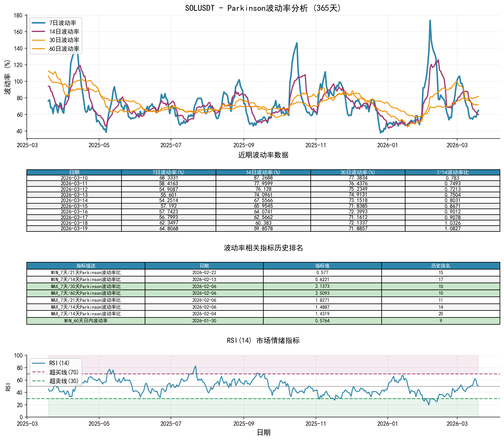The height and width of the screenshot is (440, 504).
Task: Click the 超买线(70) legend entry
Action: tap(64, 372)
